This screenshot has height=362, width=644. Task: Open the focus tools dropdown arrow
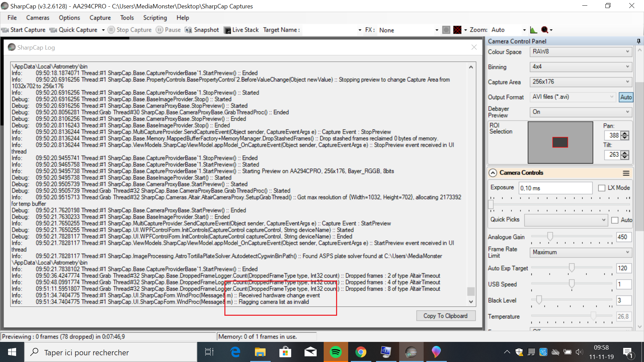click(x=551, y=30)
